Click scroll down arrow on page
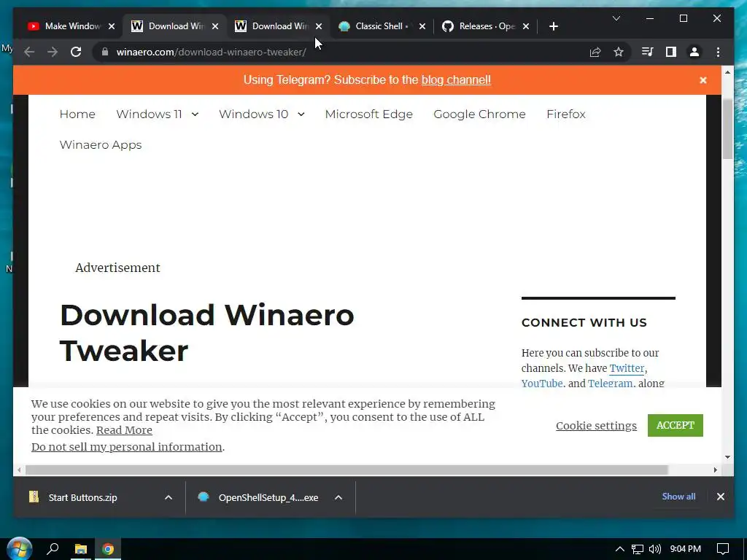The image size is (747, 560). click(x=727, y=457)
